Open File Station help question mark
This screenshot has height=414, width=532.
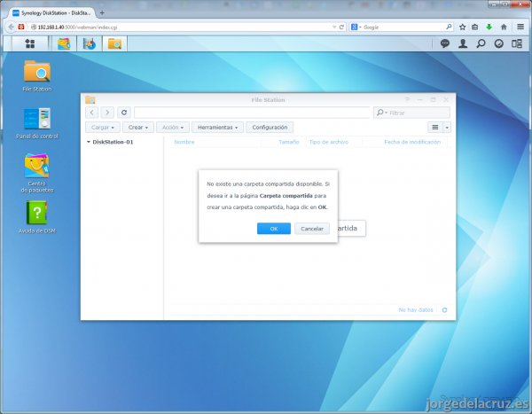tap(407, 100)
